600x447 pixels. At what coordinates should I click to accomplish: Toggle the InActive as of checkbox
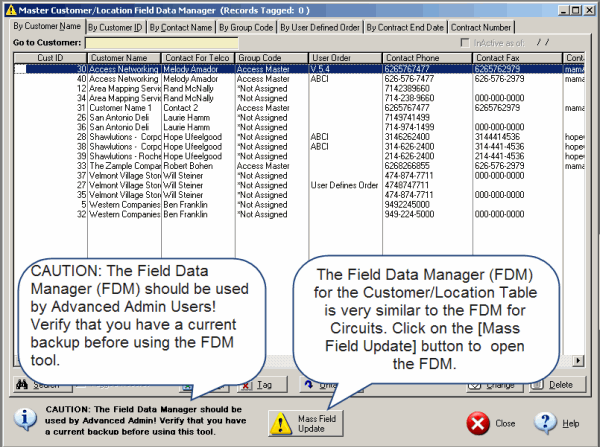point(465,42)
